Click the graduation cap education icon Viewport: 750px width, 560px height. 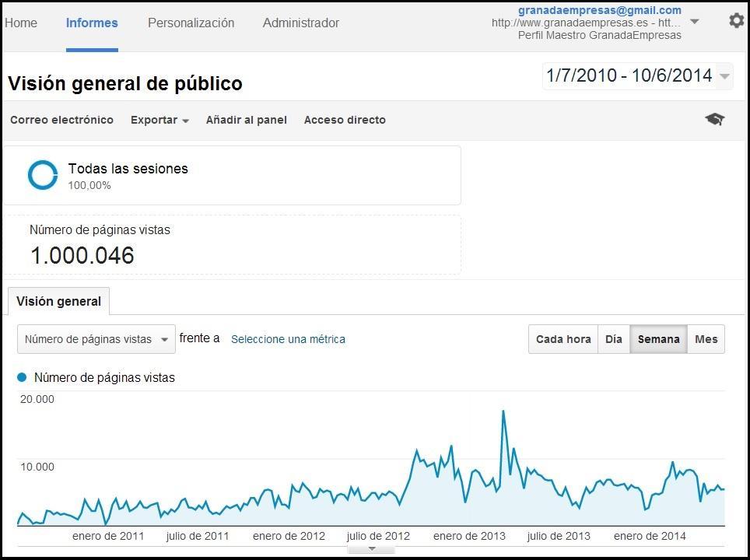point(714,119)
